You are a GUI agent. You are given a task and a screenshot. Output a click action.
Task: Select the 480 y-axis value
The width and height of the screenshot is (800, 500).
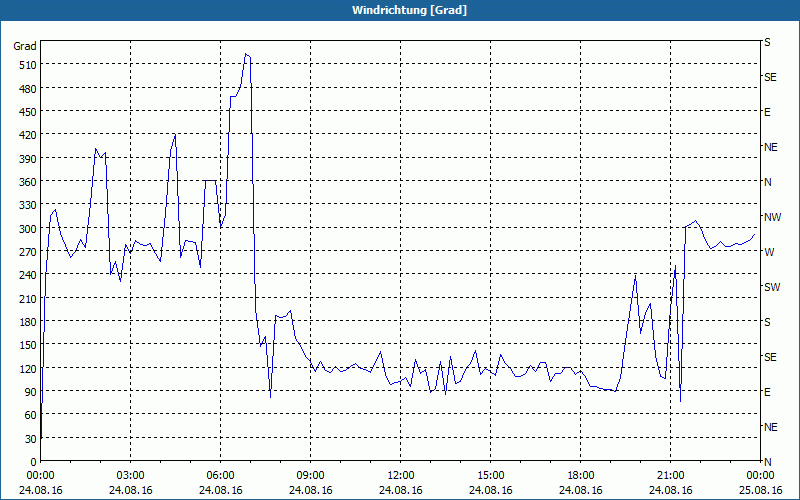pyautogui.click(x=28, y=89)
